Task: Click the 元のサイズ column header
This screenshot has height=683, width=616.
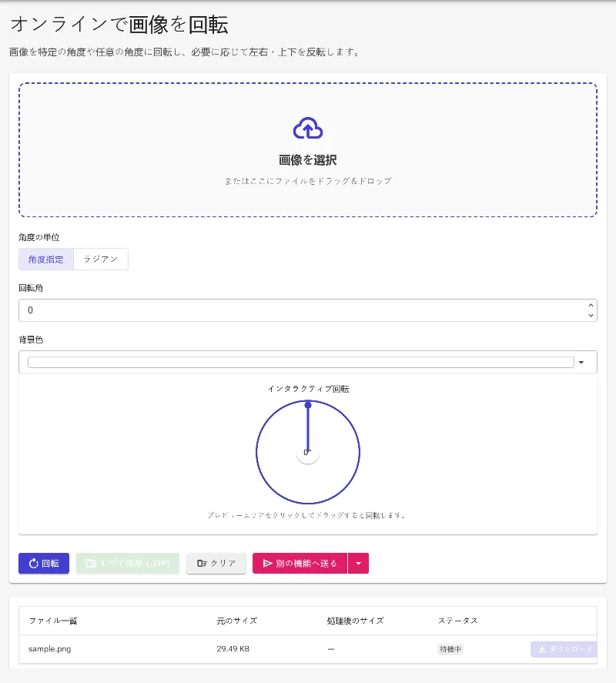Action: click(237, 621)
